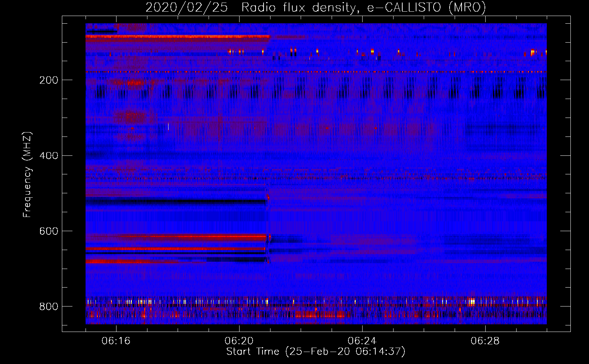
Task: Click the 600 frequency tick label
Action: (48, 231)
